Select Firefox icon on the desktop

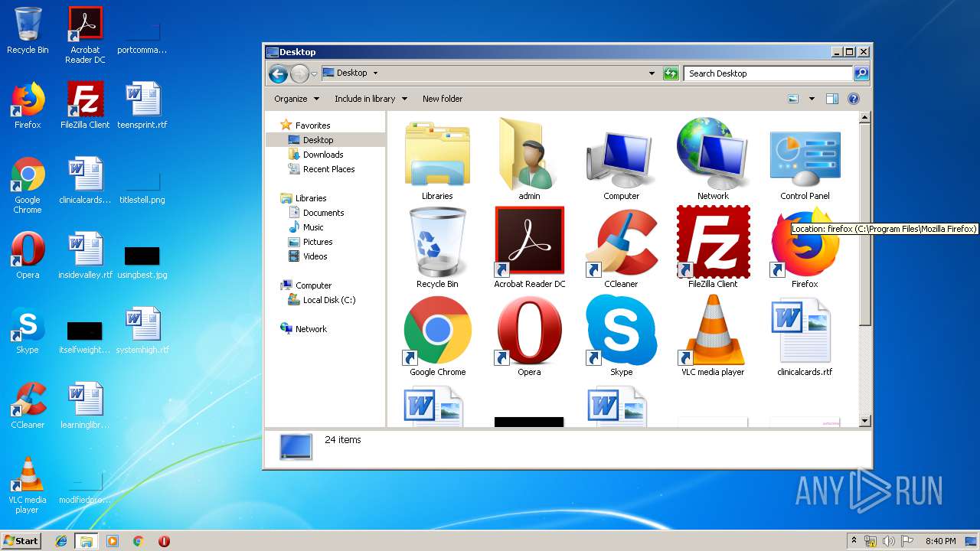28,106
